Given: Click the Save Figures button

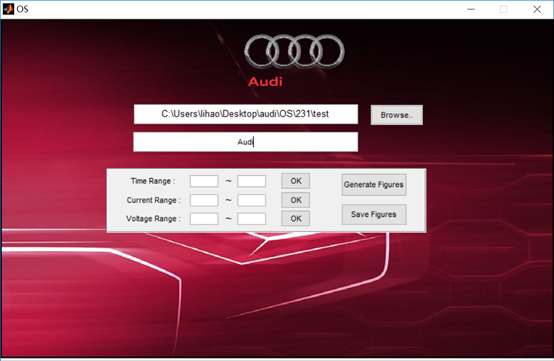Looking at the screenshot, I should (374, 214).
